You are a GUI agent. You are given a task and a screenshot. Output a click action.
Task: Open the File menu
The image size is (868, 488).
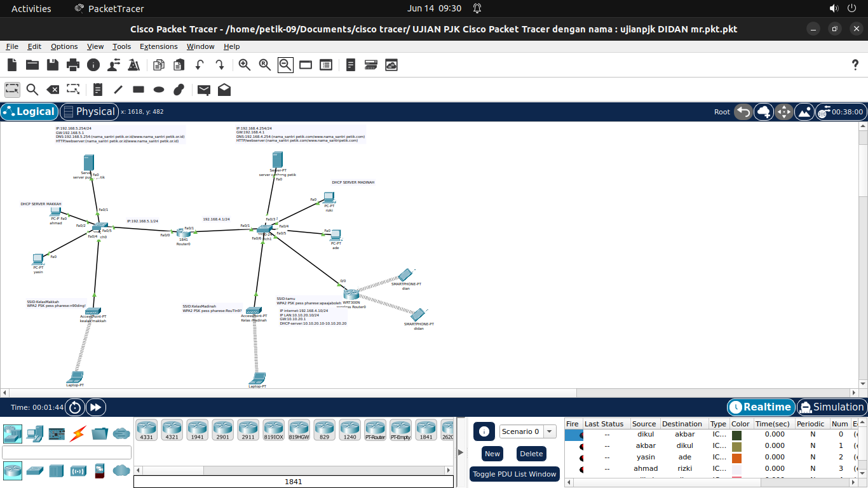pos(12,46)
